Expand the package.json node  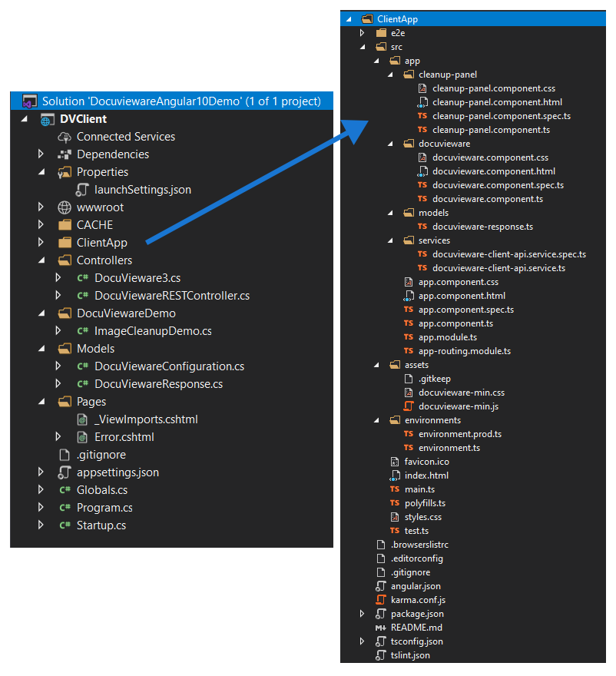(x=362, y=614)
